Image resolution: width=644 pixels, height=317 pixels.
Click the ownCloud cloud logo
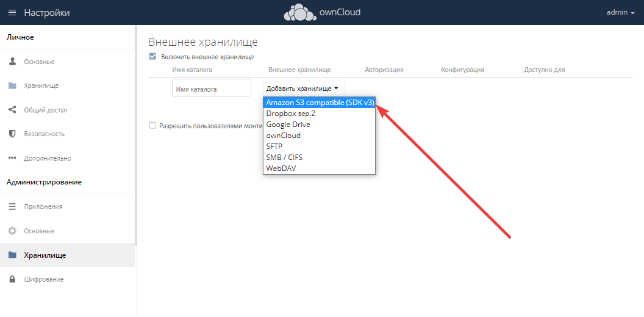(301, 13)
